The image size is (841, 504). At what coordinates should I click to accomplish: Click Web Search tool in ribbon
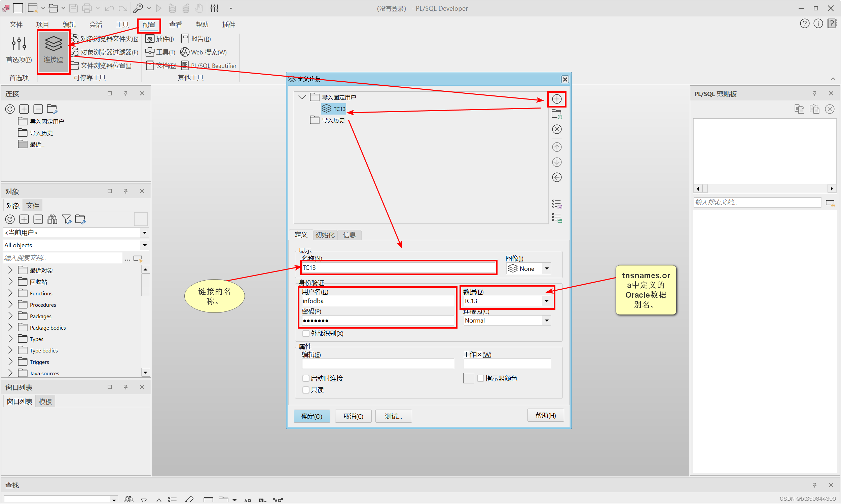203,52
